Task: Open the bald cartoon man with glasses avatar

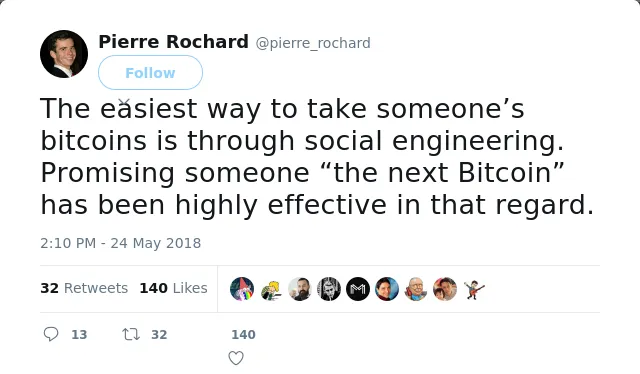Action: (416, 289)
